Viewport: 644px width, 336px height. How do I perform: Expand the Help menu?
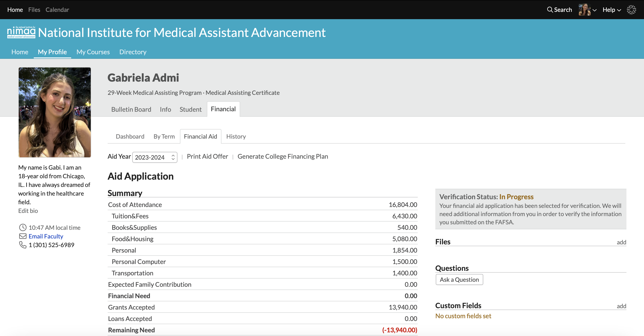pyautogui.click(x=611, y=10)
